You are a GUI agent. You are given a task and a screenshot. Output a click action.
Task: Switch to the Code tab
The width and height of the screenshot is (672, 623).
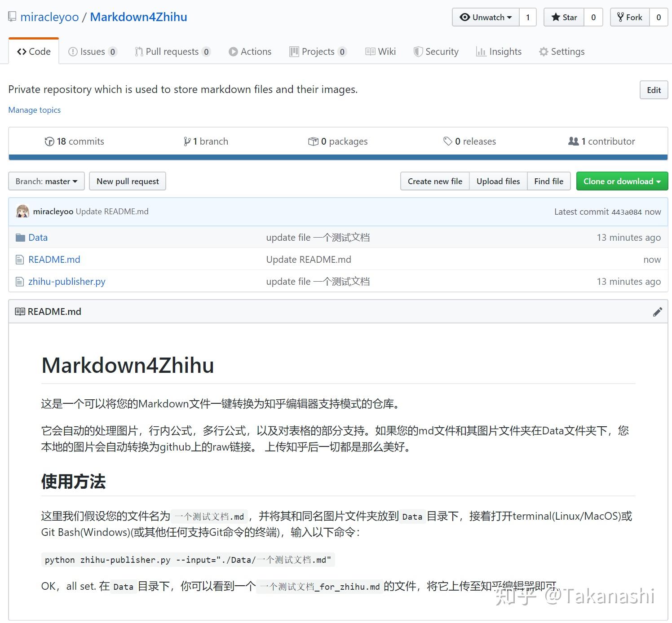(34, 52)
